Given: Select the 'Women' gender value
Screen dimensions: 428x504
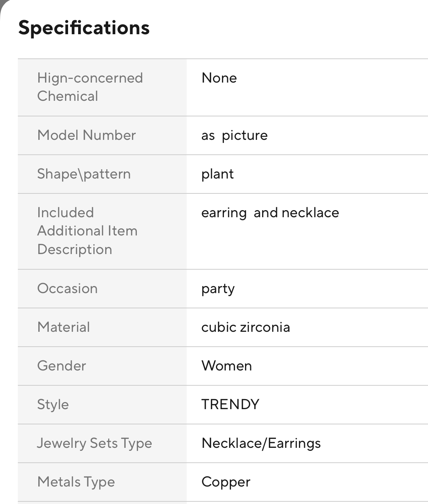Looking at the screenshot, I should coord(226,366).
